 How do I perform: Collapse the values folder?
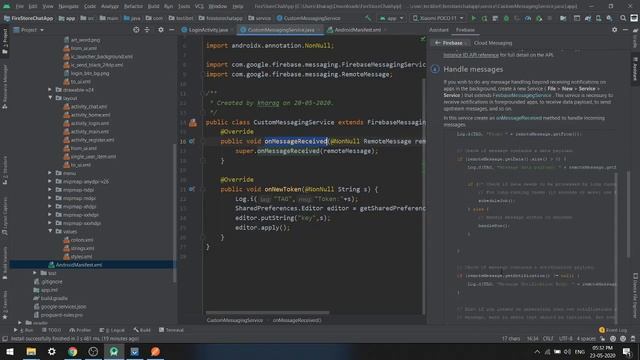coord(50,231)
